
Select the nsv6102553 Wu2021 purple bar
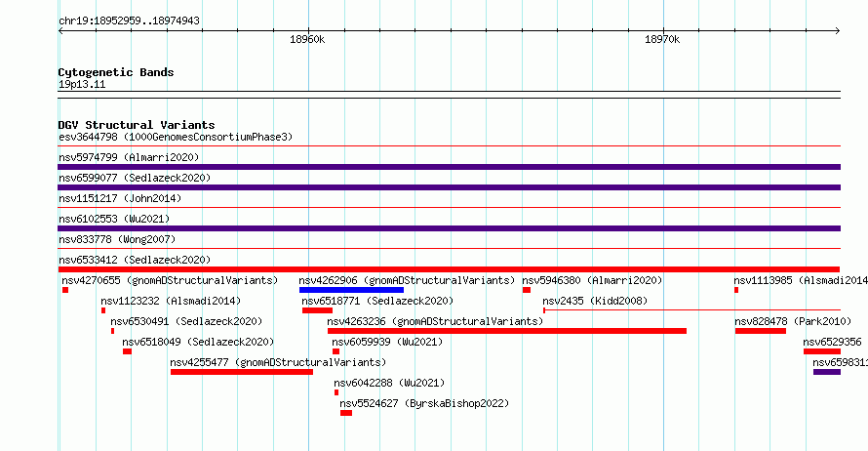click(449, 228)
